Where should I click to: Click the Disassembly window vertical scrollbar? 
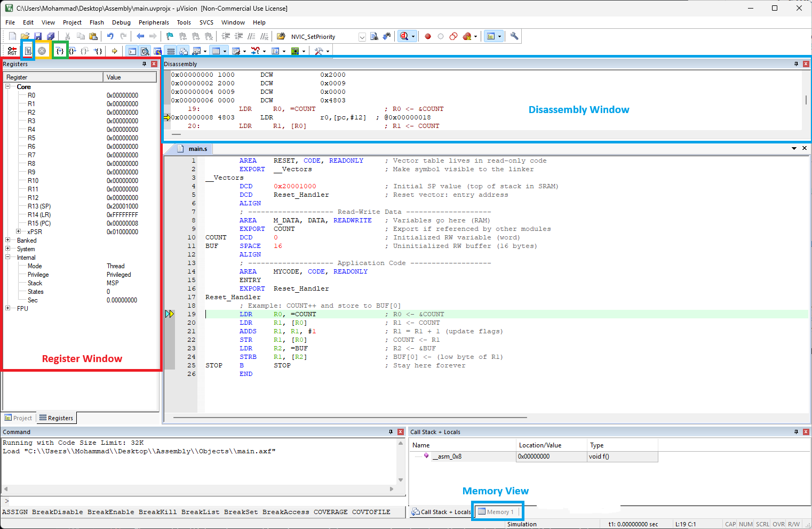point(806,100)
